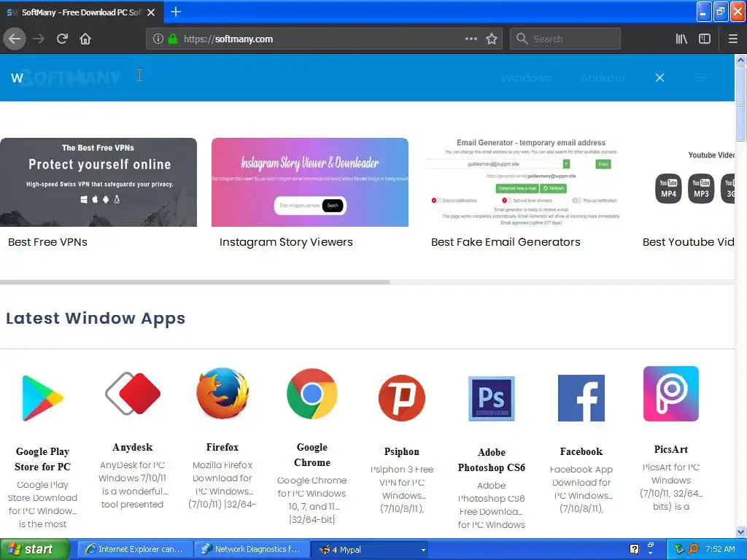Image resolution: width=747 pixels, height=560 pixels.
Task: Click the page scroll up arrow
Action: [x=740, y=60]
